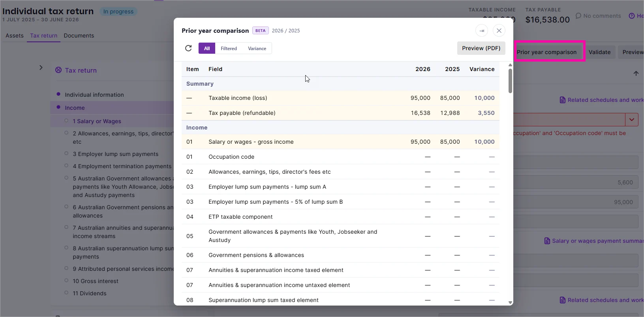Click the up arrow icon at right
The width and height of the screenshot is (644, 317).
(636, 73)
